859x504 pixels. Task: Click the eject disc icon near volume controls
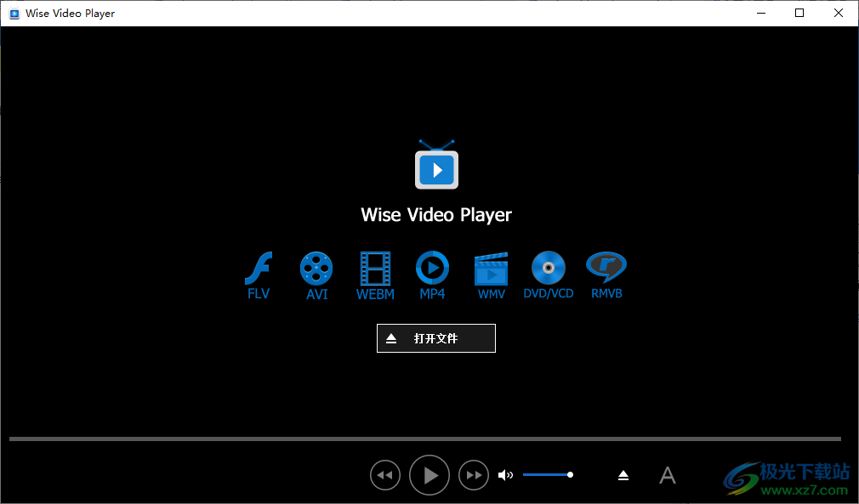(623, 475)
